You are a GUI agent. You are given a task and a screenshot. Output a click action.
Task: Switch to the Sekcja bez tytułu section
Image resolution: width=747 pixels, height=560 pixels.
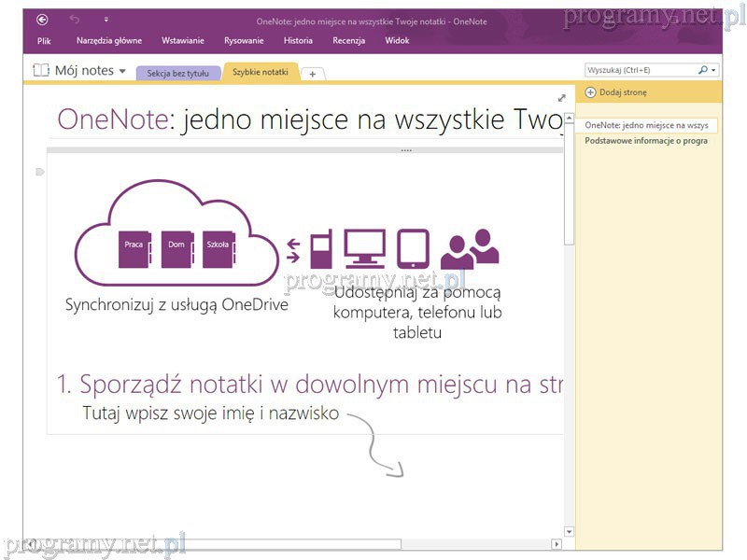(x=177, y=73)
